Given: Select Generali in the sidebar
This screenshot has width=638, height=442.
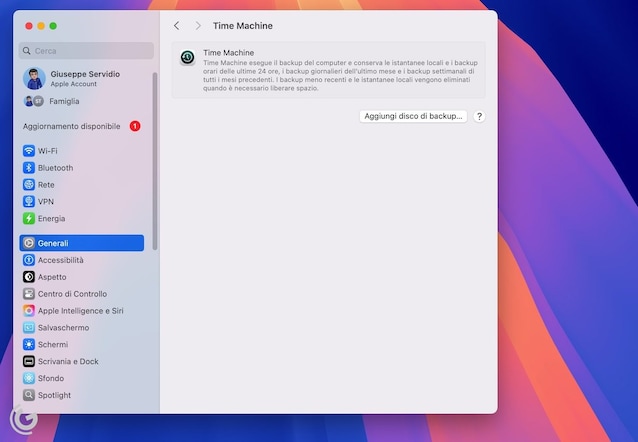Looking at the screenshot, I should click(81, 243).
